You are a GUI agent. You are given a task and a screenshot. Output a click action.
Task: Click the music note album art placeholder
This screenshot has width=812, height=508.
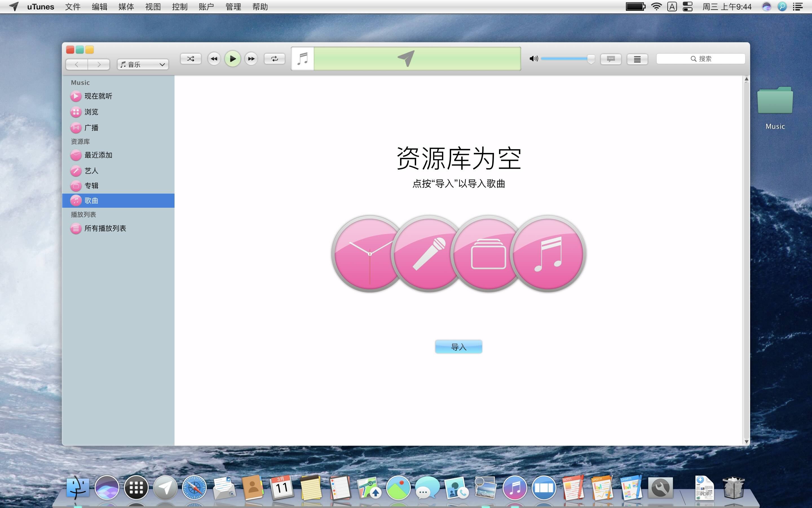point(303,59)
